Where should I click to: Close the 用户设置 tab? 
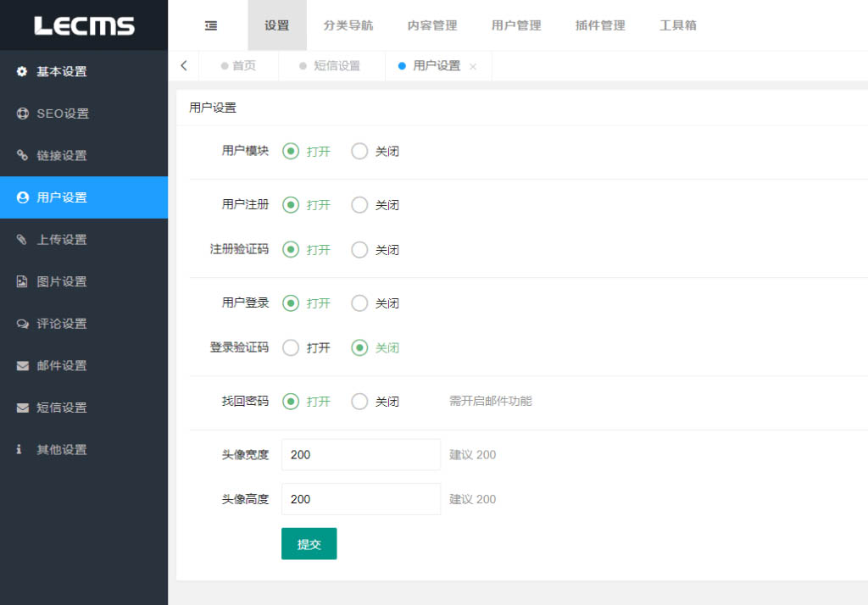tap(473, 67)
